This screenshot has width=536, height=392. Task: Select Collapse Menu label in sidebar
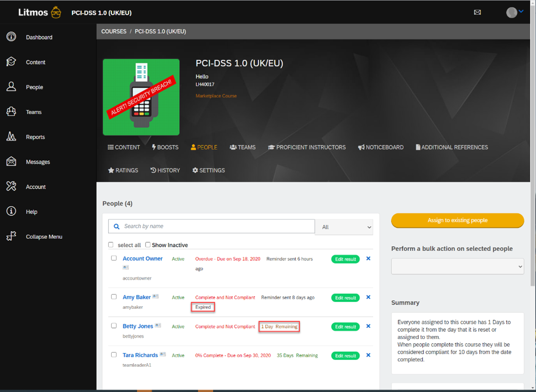44,236
